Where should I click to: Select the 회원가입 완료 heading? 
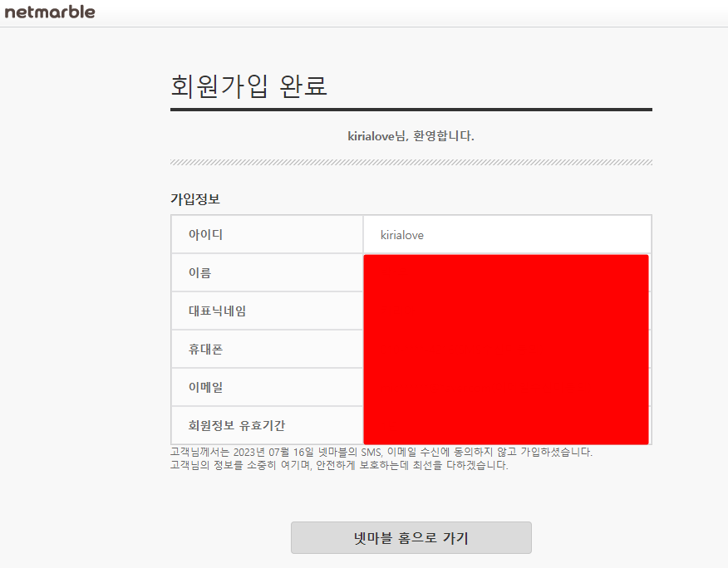point(248,86)
